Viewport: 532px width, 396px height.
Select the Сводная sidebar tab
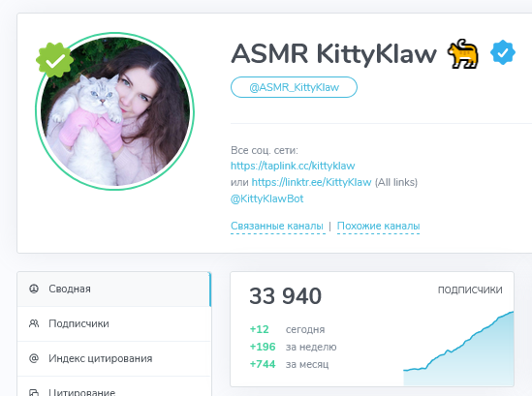114,289
